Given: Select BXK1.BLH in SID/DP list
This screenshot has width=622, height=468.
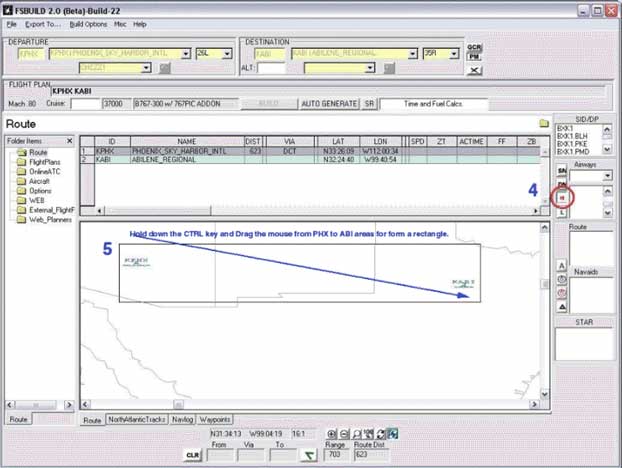Looking at the screenshot, I should (572, 136).
